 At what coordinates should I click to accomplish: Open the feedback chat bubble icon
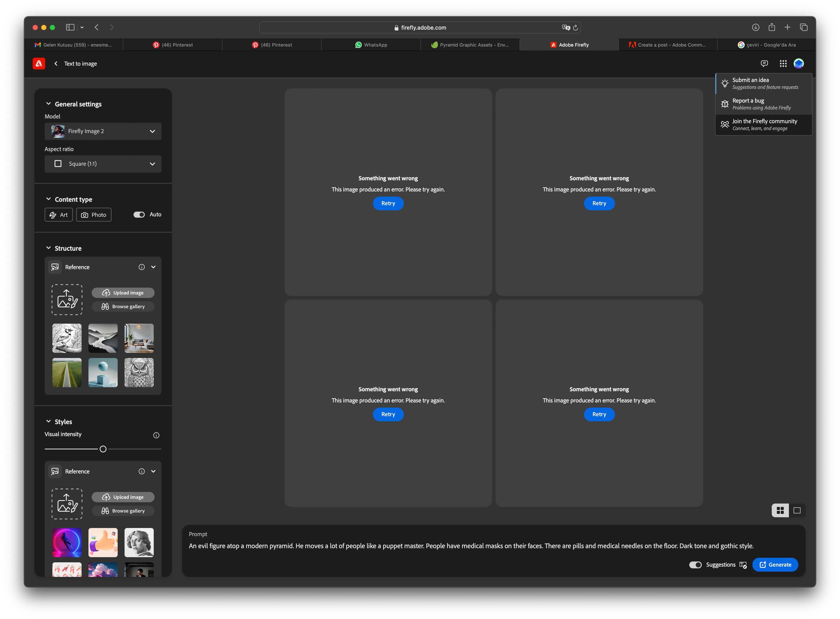(764, 63)
